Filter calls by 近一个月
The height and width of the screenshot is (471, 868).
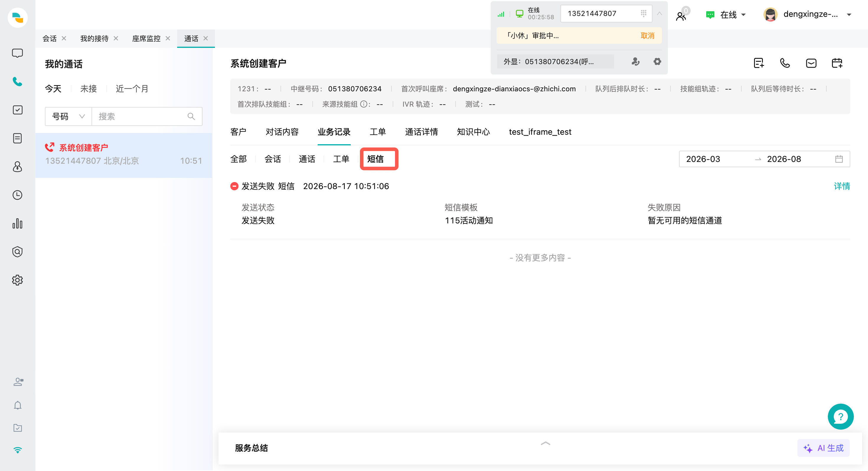pyautogui.click(x=132, y=89)
